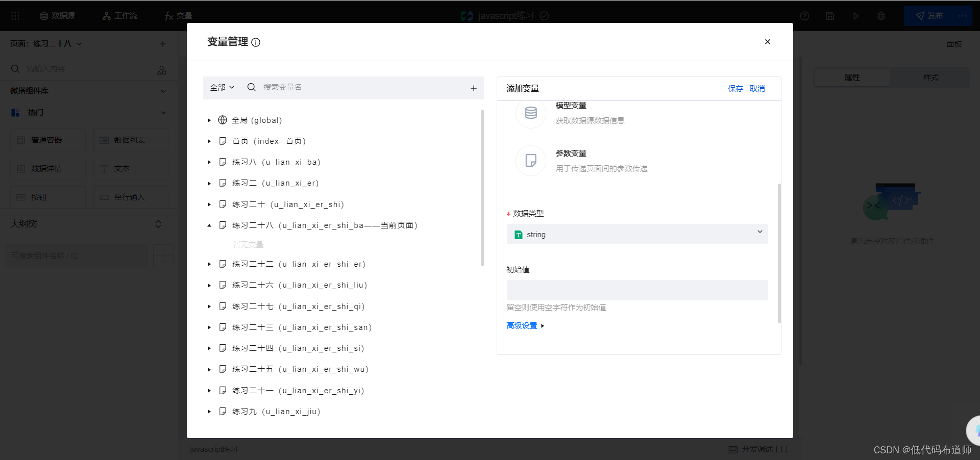
Task: Select the 参数变量 label
Action: click(571, 154)
